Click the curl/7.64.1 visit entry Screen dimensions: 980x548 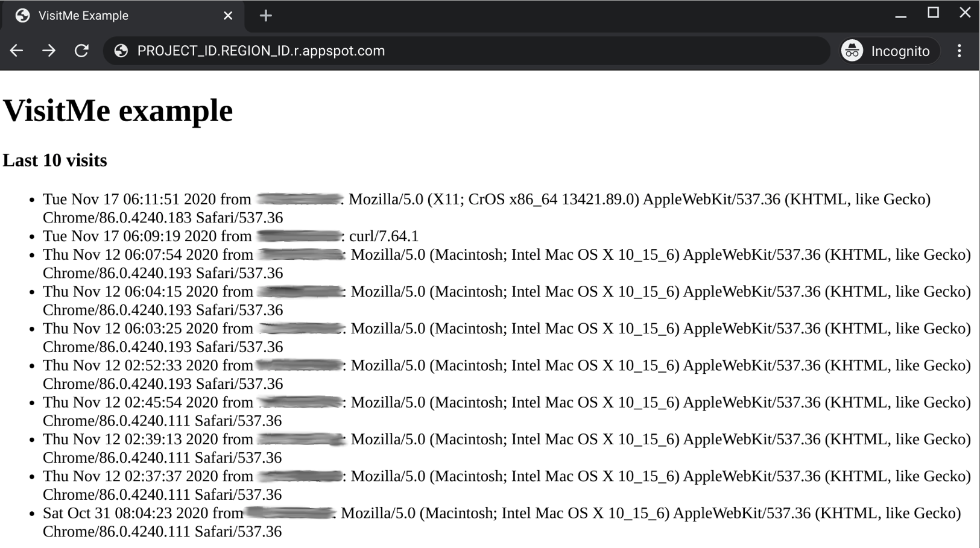[x=384, y=236]
